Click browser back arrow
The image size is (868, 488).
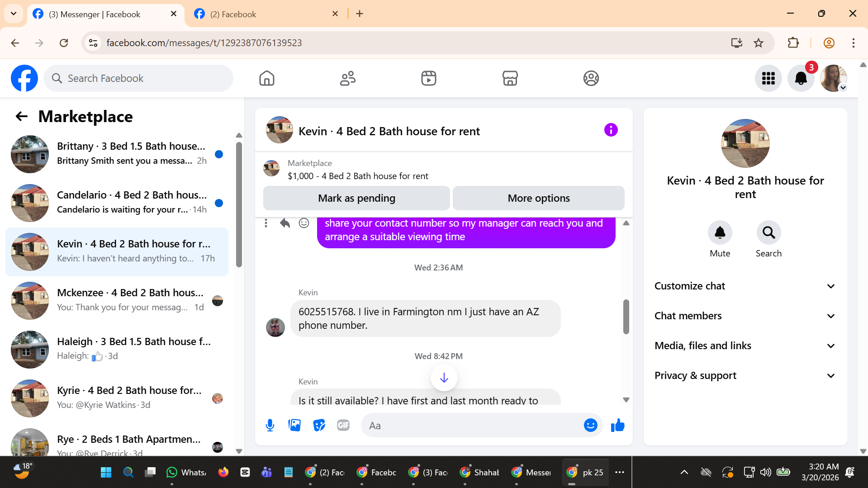pos(15,43)
